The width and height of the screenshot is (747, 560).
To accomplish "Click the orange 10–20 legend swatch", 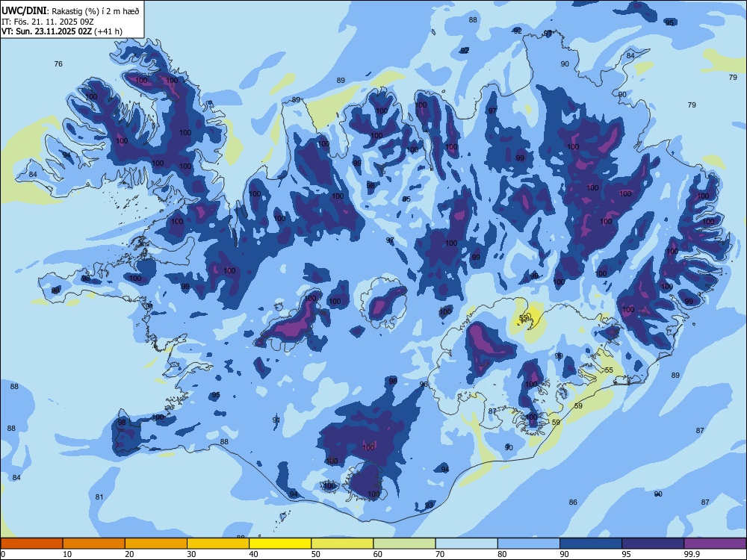I will 94,543.
